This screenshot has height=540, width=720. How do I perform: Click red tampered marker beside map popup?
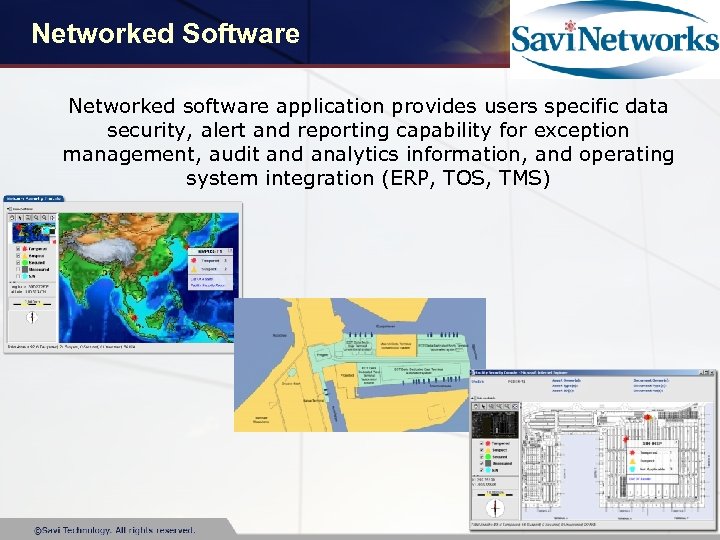(x=187, y=247)
